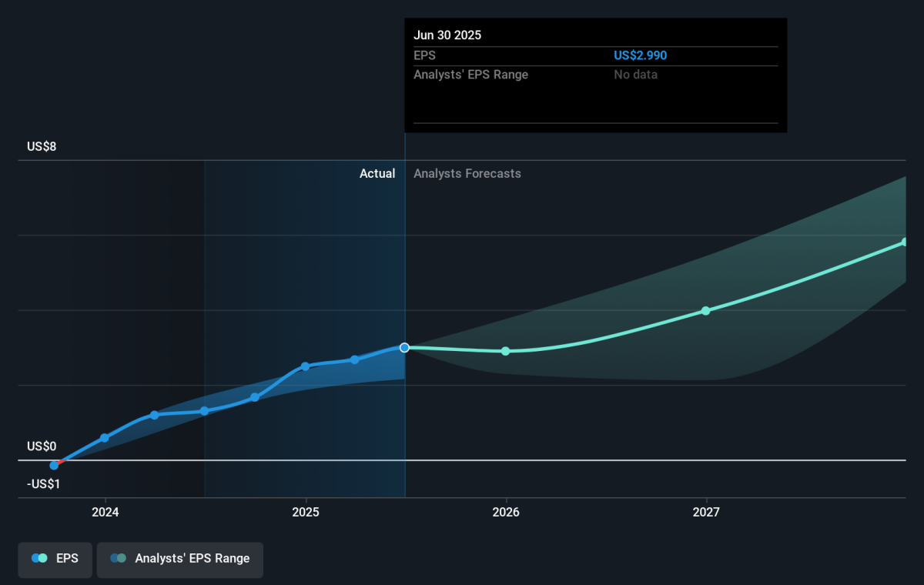The width and height of the screenshot is (924, 585).
Task: Click the EPS legend dot icon
Action: click(39, 559)
